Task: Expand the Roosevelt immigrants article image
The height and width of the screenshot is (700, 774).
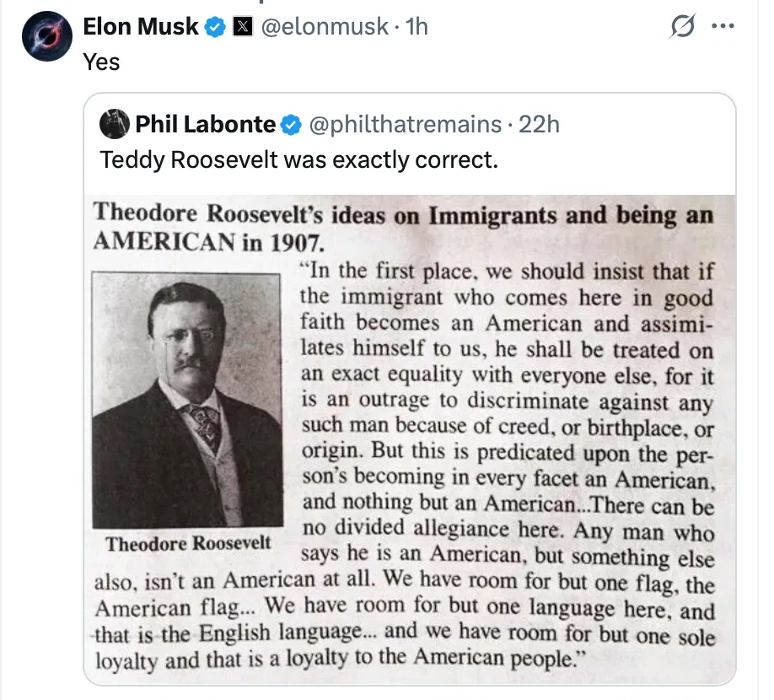Action: [x=410, y=440]
